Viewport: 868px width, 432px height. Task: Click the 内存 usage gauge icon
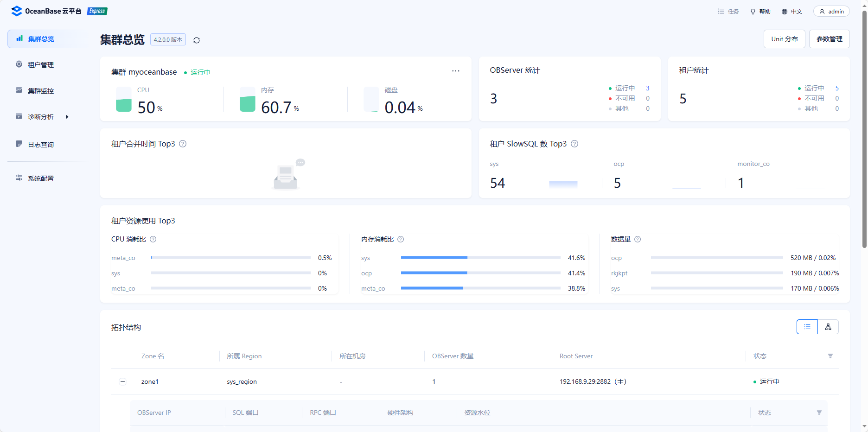248,99
